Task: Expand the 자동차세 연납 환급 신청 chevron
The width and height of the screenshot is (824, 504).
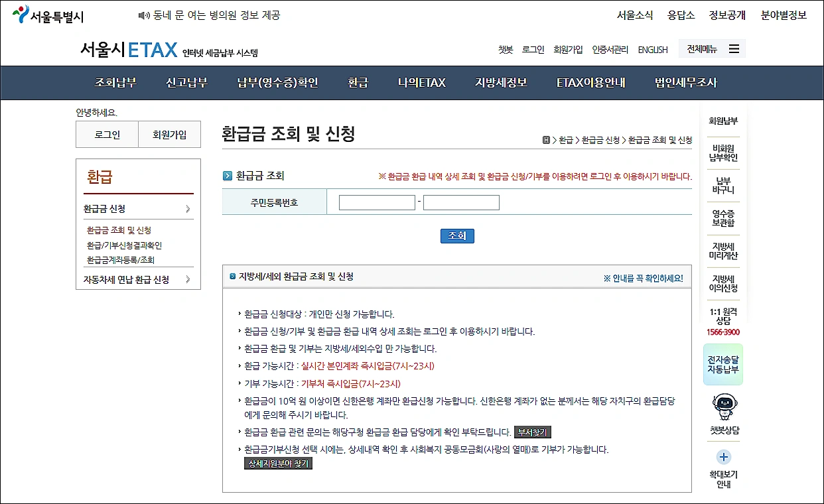Action: [188, 280]
